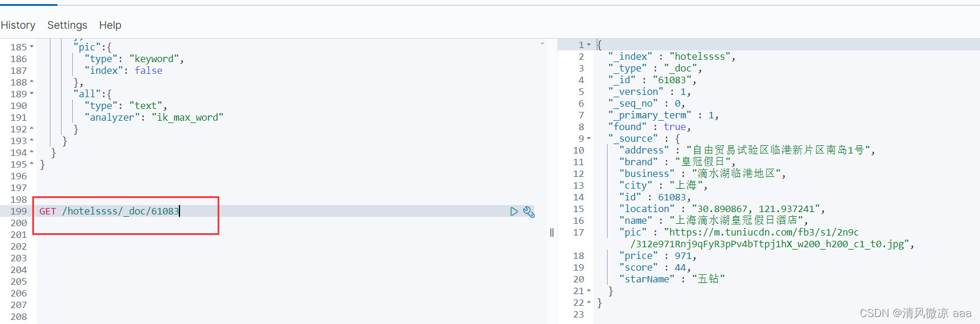Screen dimensions: 980x324
Task: Collapse the "pic" block at line 185
Action: pos(32,47)
